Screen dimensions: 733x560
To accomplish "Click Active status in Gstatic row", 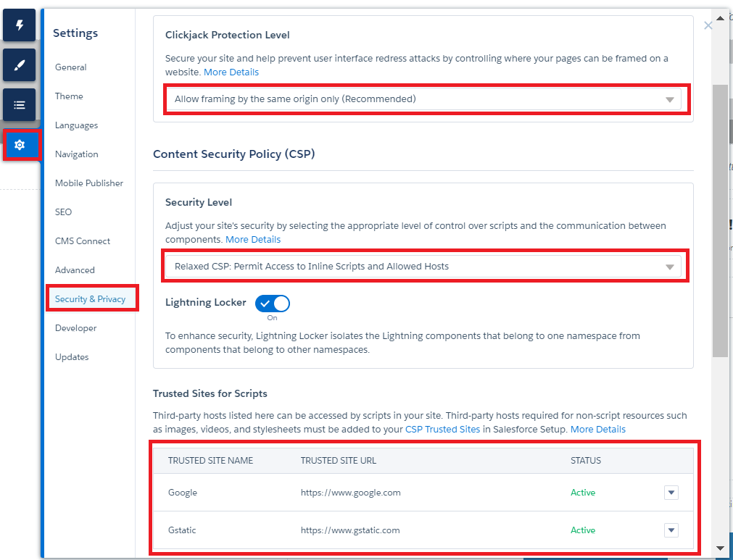I will 583,530.
